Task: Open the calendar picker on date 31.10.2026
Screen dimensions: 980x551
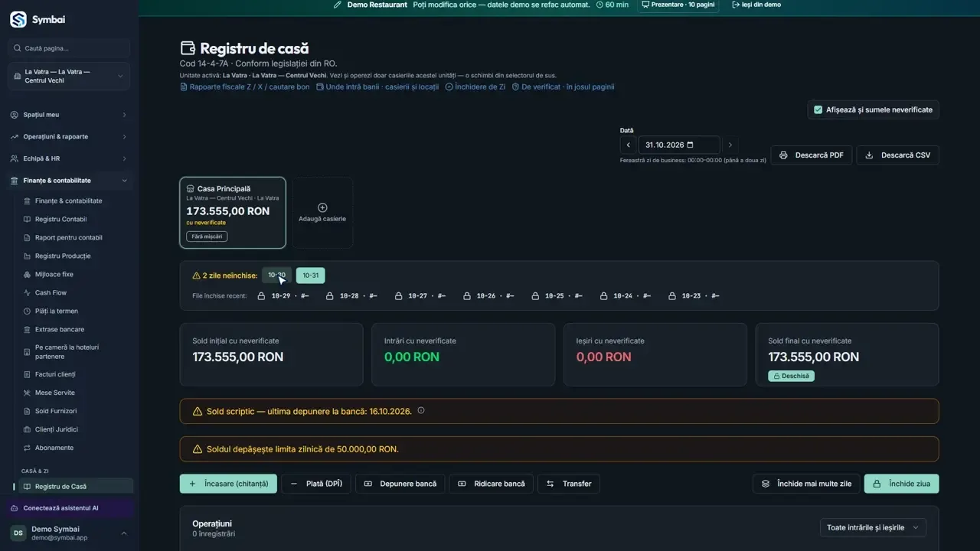Action: (x=690, y=145)
